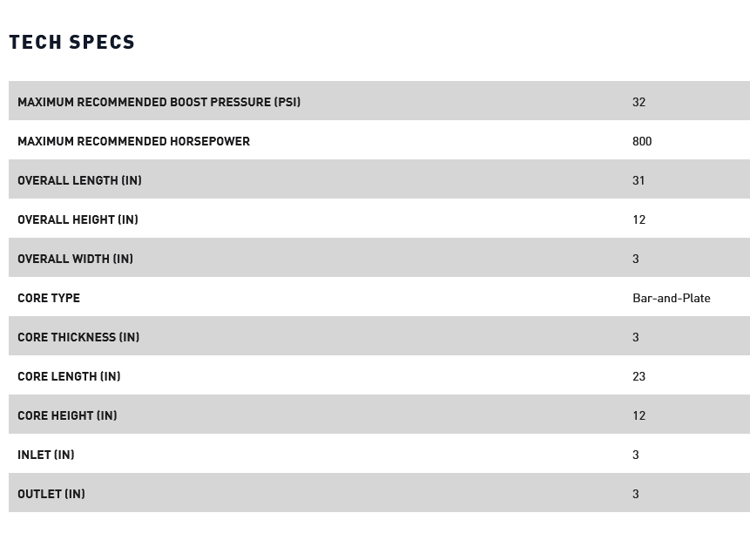Click the Maximum Recommended Horsepower label
Screen dimensions: 750x560
click(x=133, y=141)
